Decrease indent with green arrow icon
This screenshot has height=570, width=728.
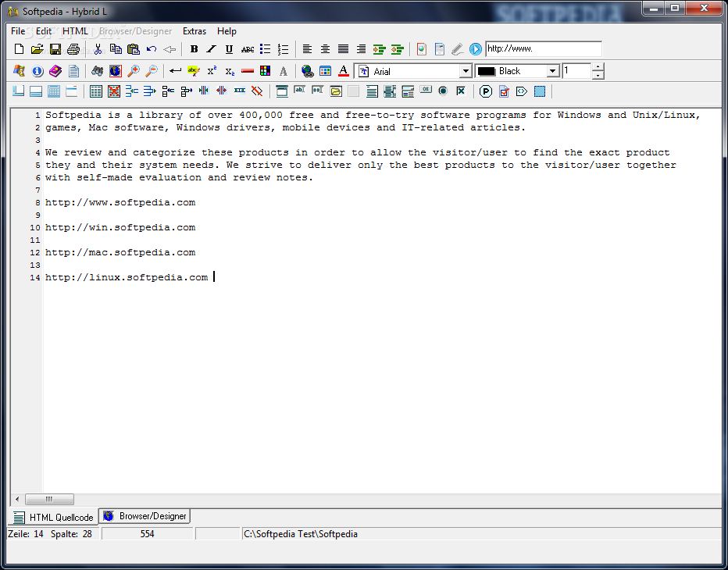click(x=398, y=48)
